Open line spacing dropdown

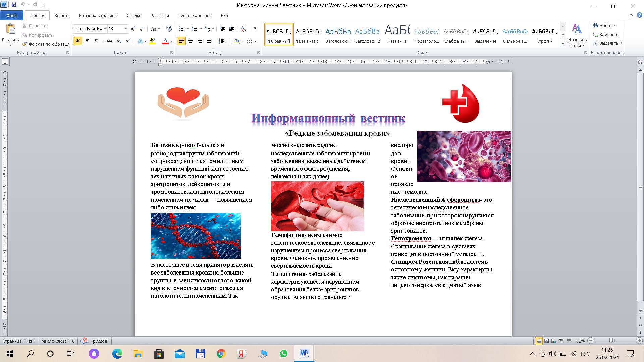point(226,41)
